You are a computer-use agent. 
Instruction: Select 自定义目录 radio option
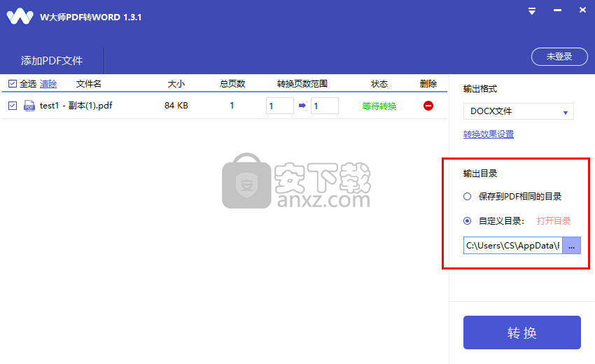(x=467, y=221)
